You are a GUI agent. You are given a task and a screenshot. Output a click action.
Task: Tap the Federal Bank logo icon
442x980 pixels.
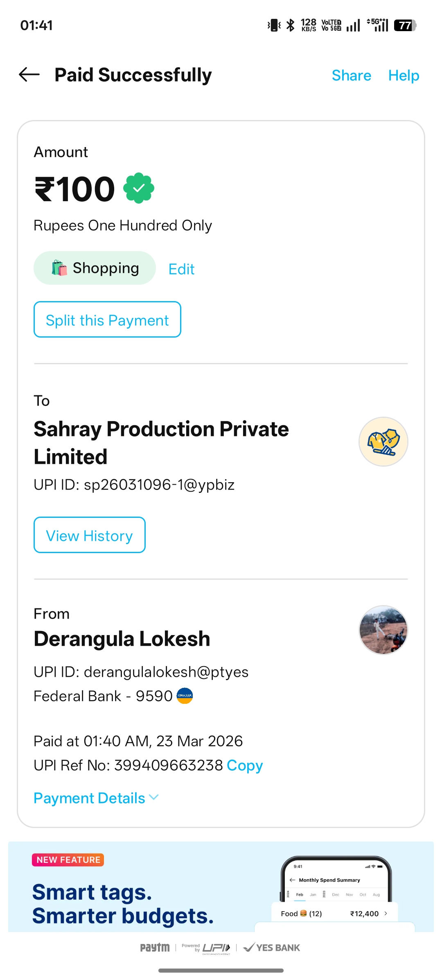(x=185, y=696)
